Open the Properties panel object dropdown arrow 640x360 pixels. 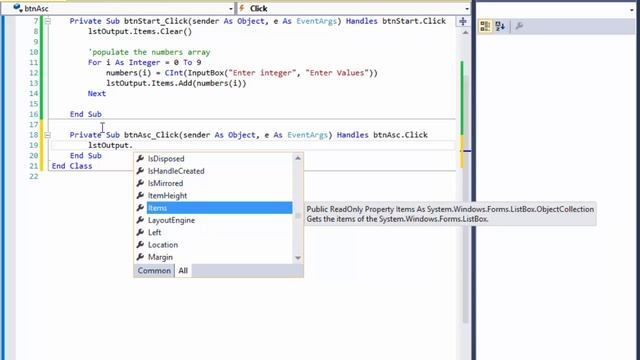(x=632, y=9)
